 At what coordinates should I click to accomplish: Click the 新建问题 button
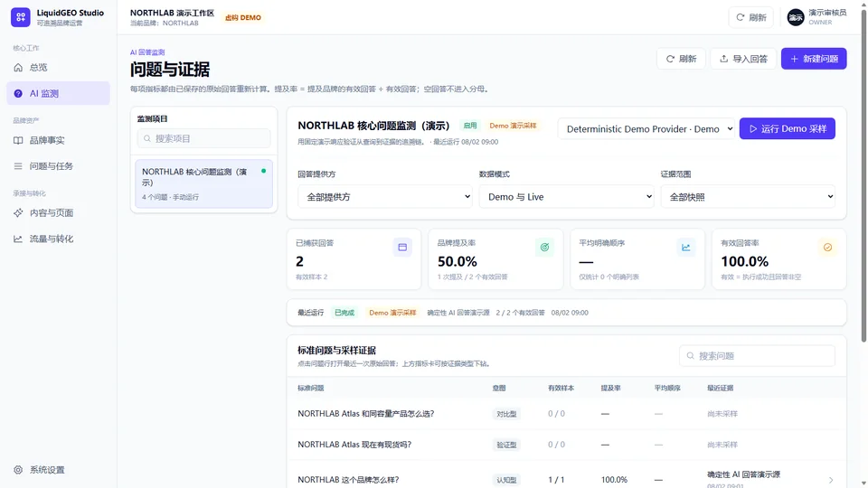[814, 59]
